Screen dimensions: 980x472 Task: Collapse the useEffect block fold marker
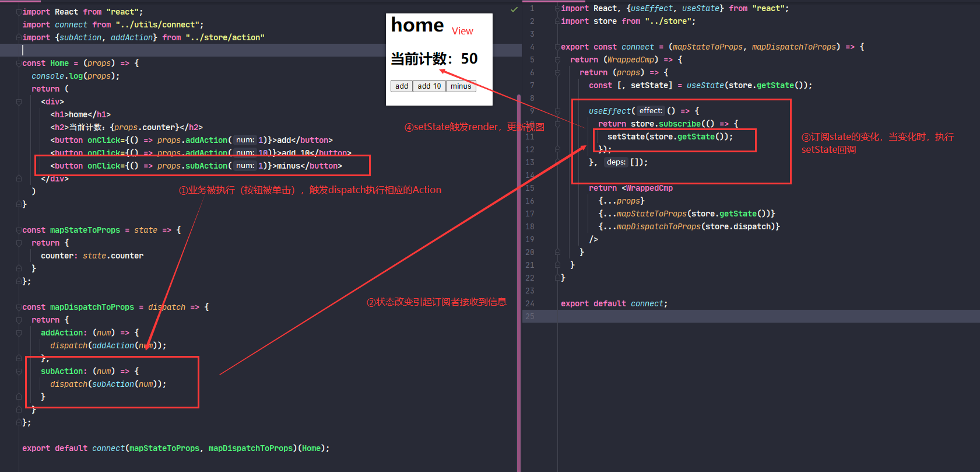pyautogui.click(x=557, y=111)
